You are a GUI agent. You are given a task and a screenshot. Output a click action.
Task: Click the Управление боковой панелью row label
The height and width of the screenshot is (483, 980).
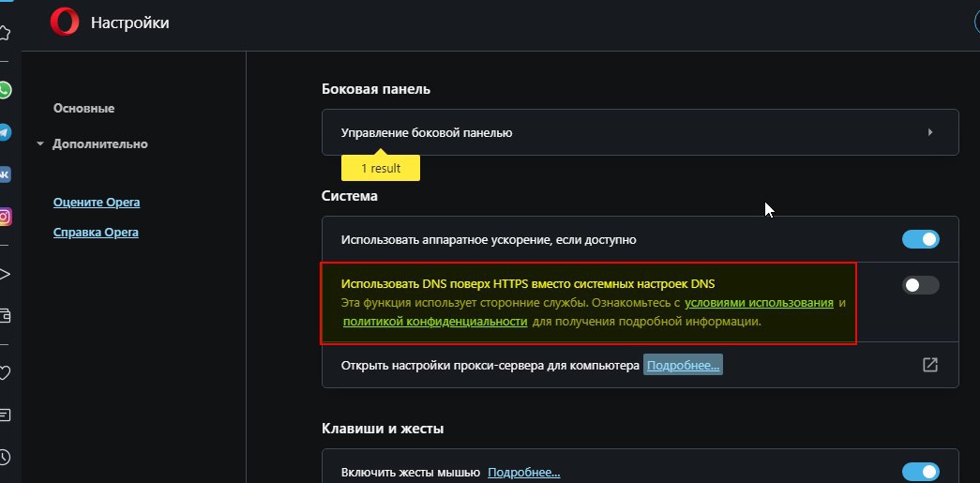coord(427,132)
